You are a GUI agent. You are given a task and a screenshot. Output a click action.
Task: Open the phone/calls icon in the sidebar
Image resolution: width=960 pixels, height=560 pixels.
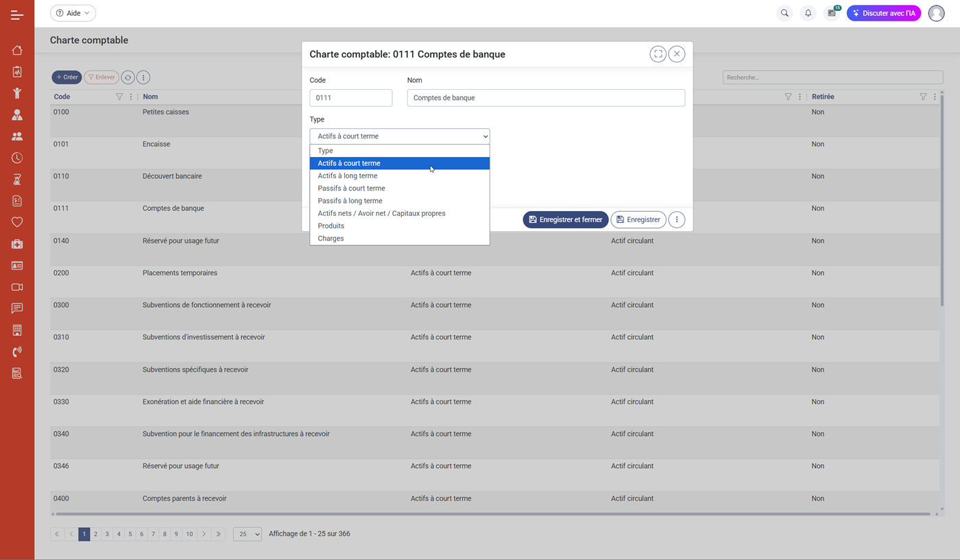pos(16,351)
